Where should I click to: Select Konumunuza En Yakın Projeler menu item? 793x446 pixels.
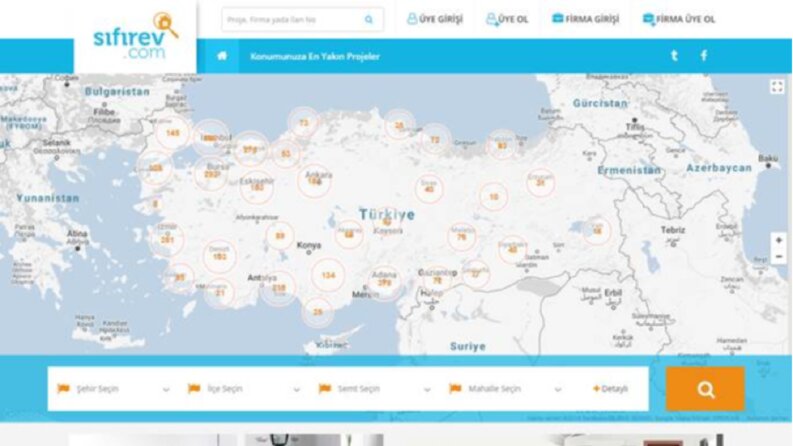[x=315, y=57]
